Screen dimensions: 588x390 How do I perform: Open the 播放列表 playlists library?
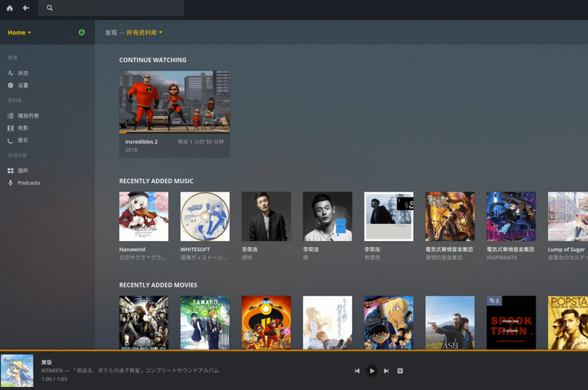pyautogui.click(x=28, y=116)
